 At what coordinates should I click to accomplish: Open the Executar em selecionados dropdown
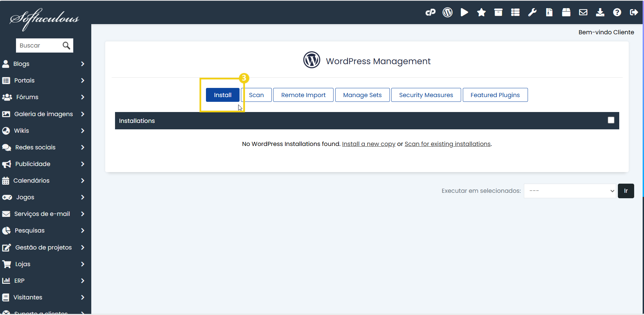tap(570, 191)
